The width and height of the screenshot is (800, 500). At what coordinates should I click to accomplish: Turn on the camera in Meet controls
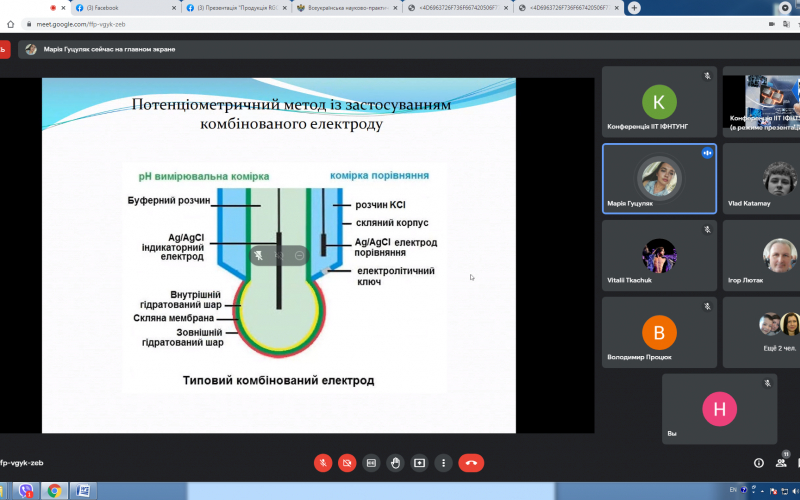click(347, 463)
